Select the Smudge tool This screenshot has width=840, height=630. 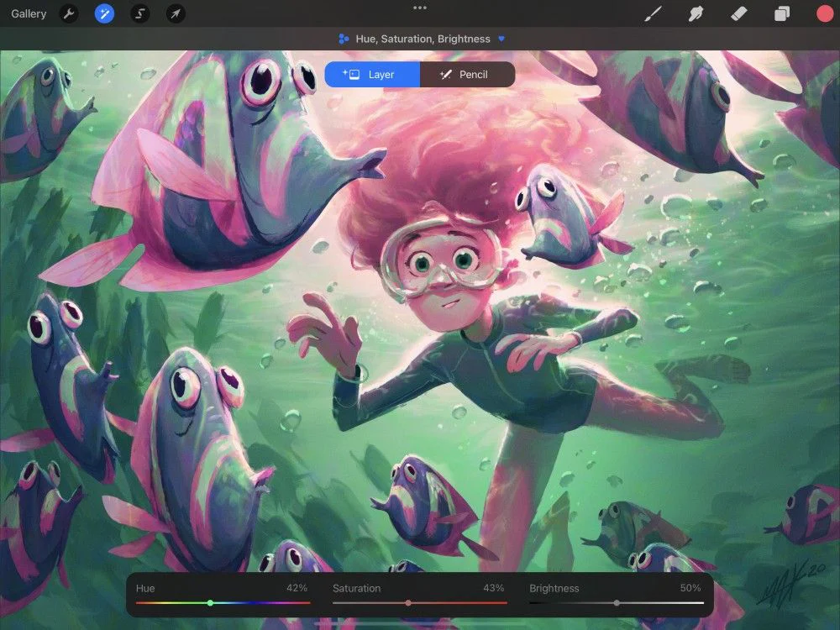696,14
